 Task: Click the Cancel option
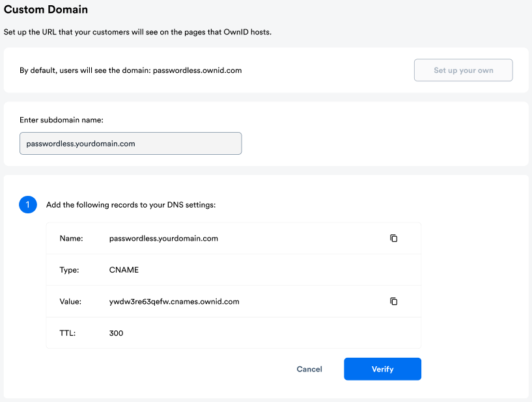click(x=309, y=369)
